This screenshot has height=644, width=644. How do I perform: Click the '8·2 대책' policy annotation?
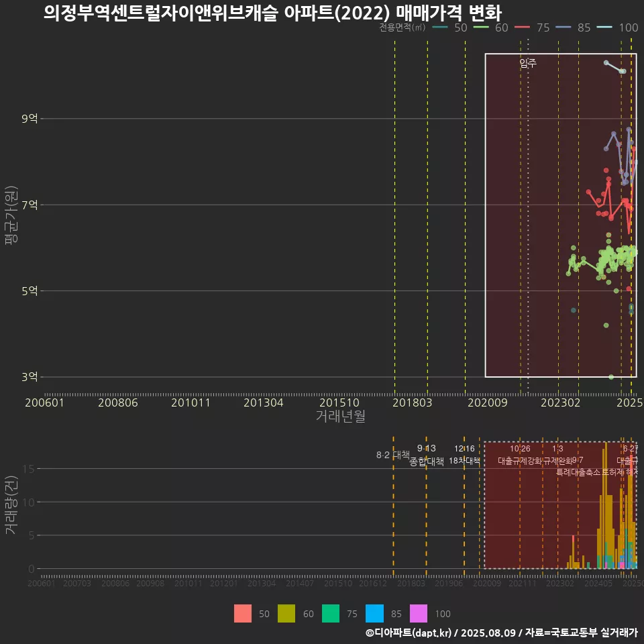[393, 455]
